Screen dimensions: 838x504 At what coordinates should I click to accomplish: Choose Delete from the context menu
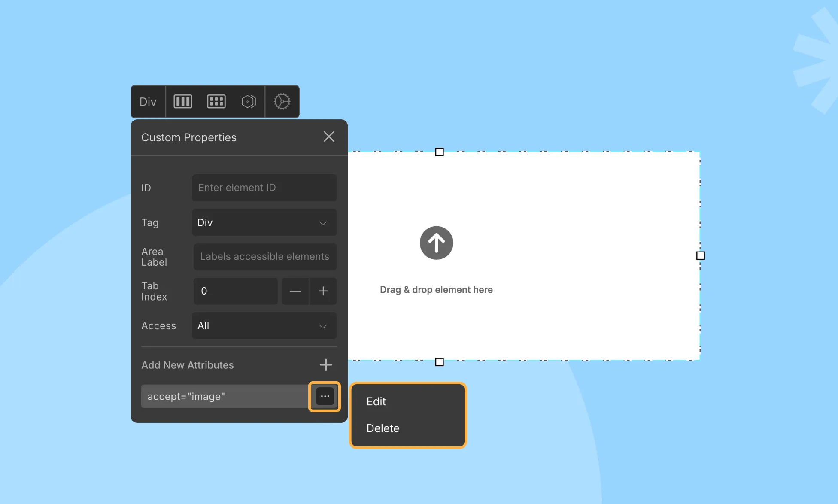click(383, 428)
